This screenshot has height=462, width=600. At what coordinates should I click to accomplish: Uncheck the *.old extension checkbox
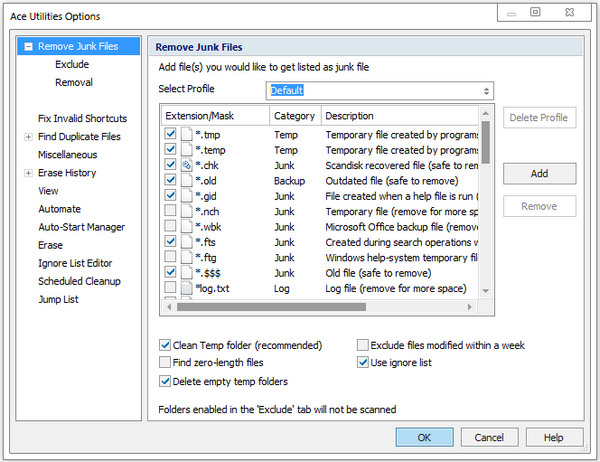pyautogui.click(x=170, y=180)
